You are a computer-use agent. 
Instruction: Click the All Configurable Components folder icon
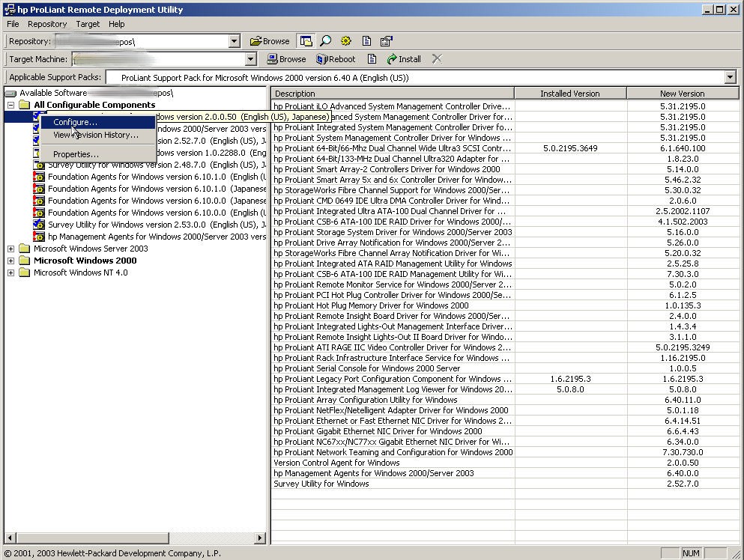tap(24, 105)
